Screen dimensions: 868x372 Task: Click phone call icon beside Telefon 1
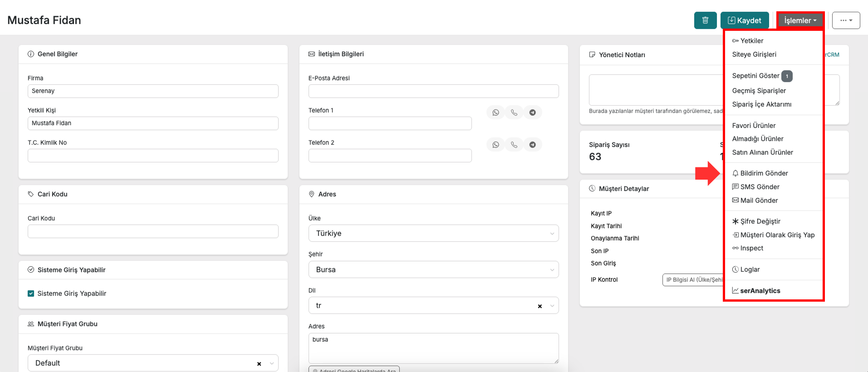point(514,113)
